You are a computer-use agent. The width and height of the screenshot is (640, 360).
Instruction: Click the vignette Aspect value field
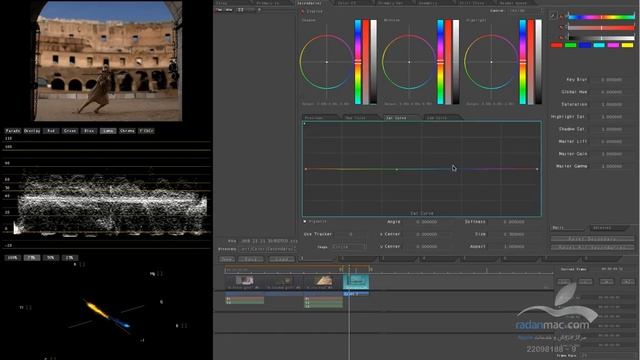point(513,247)
